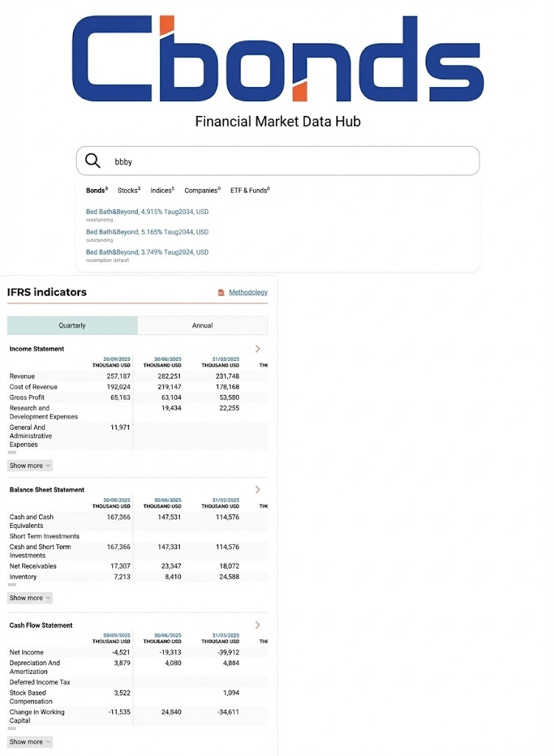Screen dimensions: 554x756
Task: Click General And Administrative value 11,971
Action: pos(120,427)
